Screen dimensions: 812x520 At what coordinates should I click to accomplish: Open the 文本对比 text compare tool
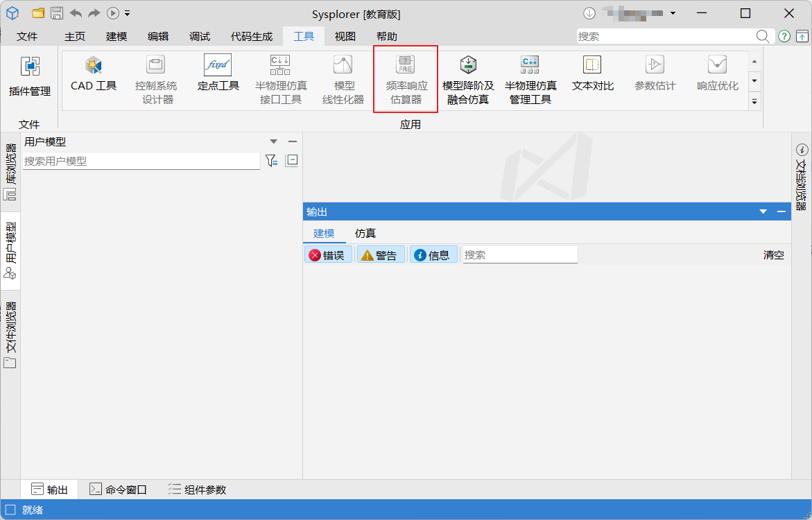pos(592,74)
